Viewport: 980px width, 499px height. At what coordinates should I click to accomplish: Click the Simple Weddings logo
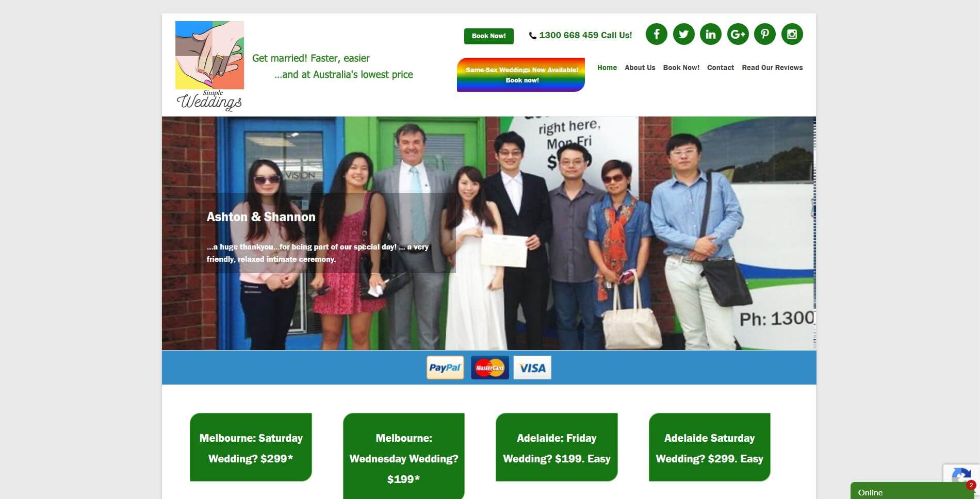tap(209, 66)
